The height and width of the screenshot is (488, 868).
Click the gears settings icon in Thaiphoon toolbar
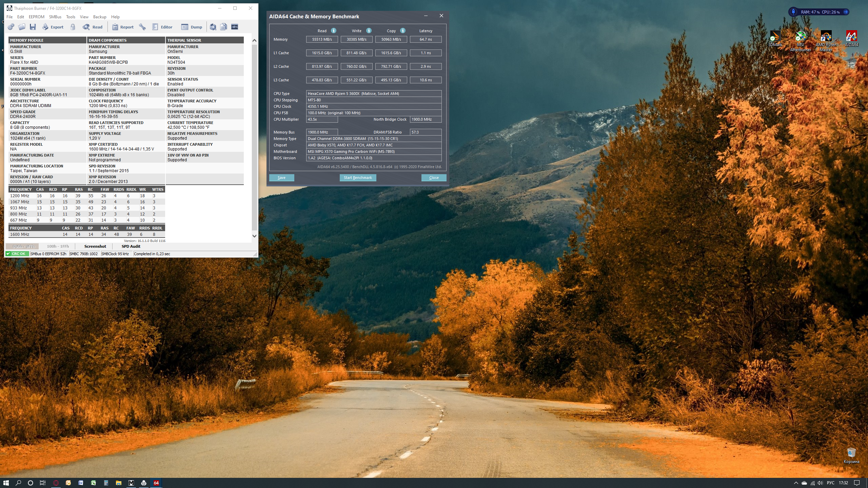(x=11, y=27)
